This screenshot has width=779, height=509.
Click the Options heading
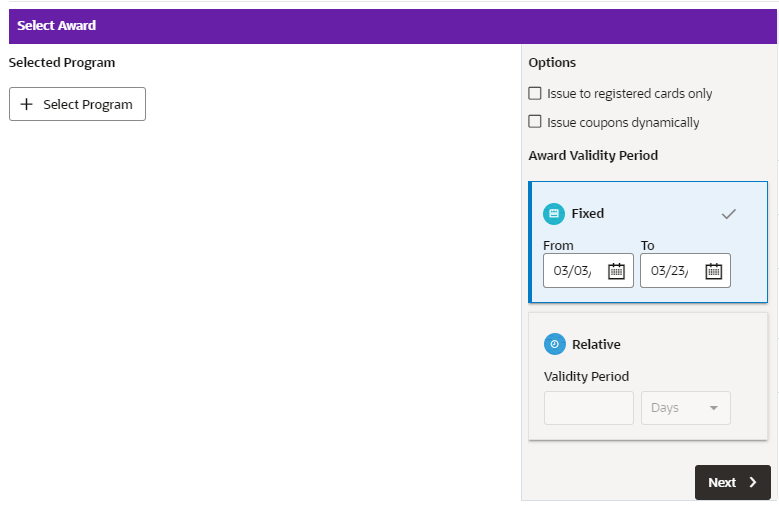552,63
